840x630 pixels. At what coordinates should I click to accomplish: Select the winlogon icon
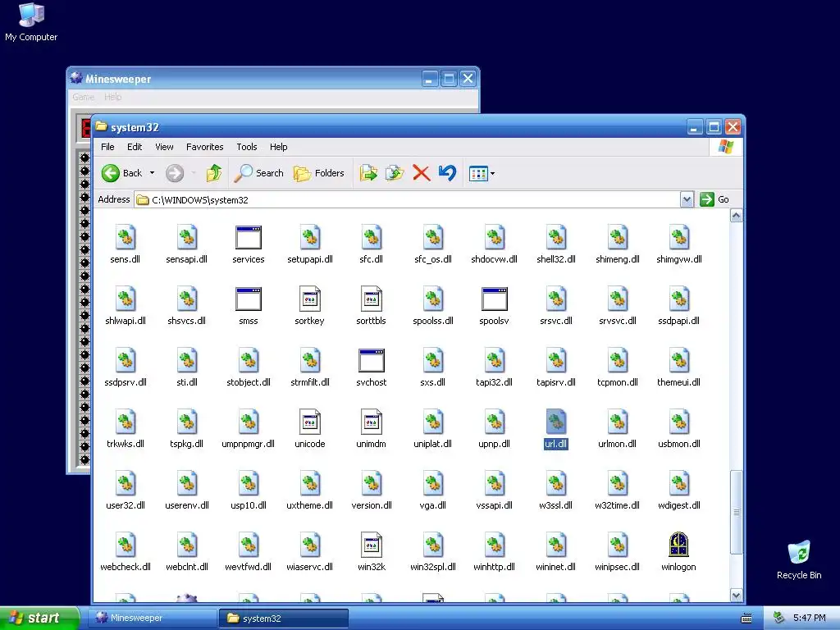(x=678, y=545)
